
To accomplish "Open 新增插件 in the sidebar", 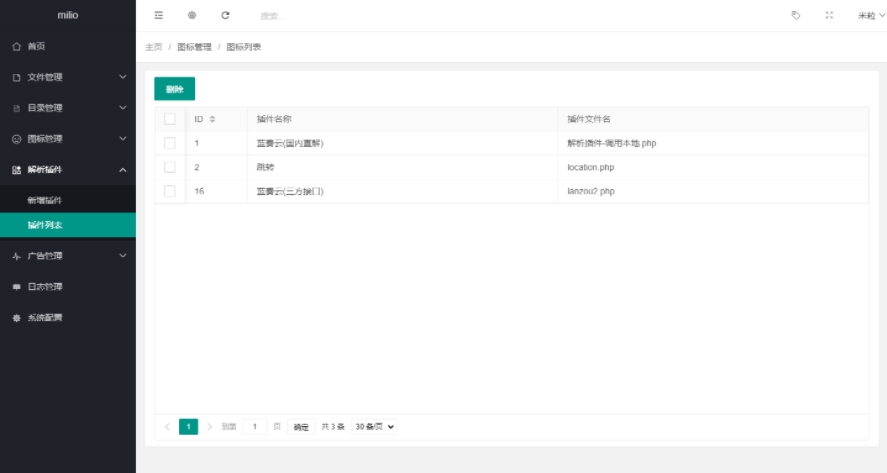I will click(45, 201).
